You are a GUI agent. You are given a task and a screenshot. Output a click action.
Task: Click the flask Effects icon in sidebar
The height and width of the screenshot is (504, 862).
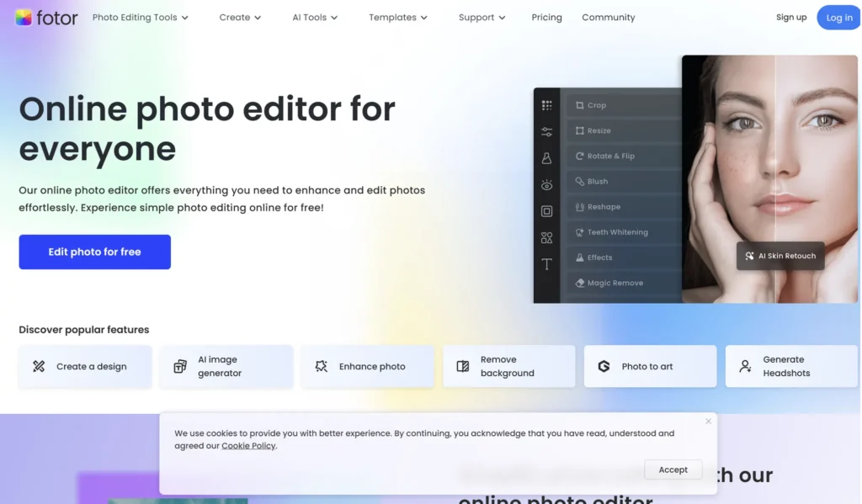point(546,158)
